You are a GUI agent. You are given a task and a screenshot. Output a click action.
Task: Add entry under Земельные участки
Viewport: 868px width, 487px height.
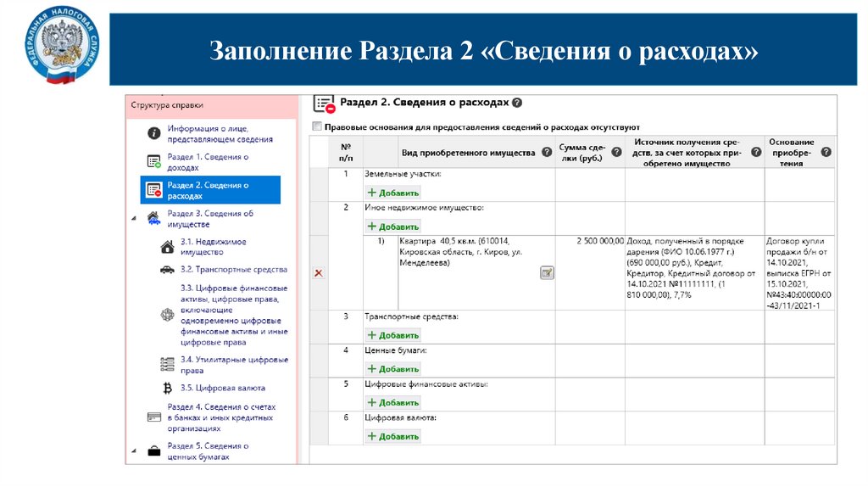point(393,193)
